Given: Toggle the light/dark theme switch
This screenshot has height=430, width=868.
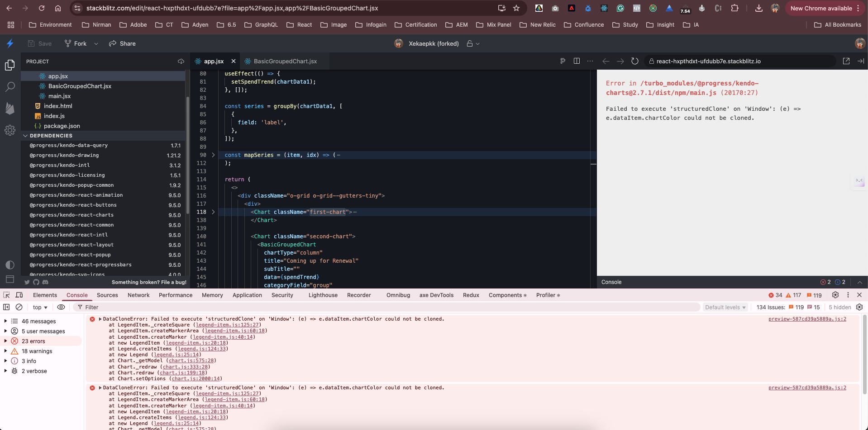Looking at the screenshot, I should [x=10, y=265].
